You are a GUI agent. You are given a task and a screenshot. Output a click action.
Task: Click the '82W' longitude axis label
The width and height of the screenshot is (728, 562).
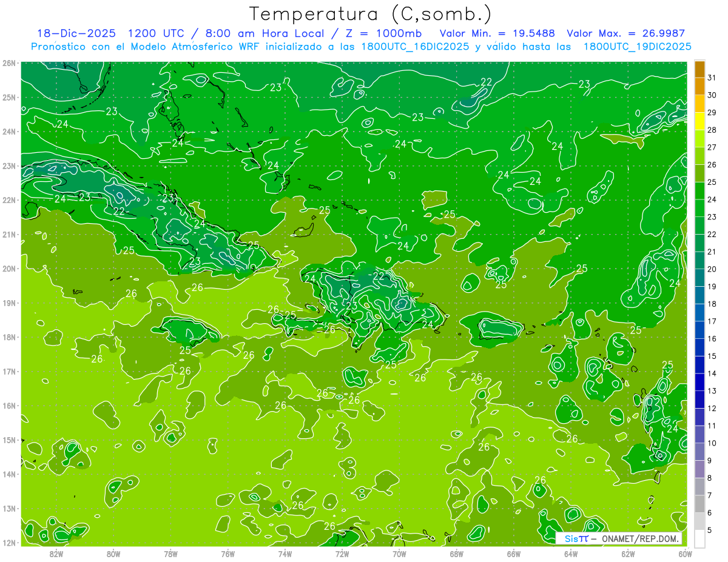coord(56,554)
